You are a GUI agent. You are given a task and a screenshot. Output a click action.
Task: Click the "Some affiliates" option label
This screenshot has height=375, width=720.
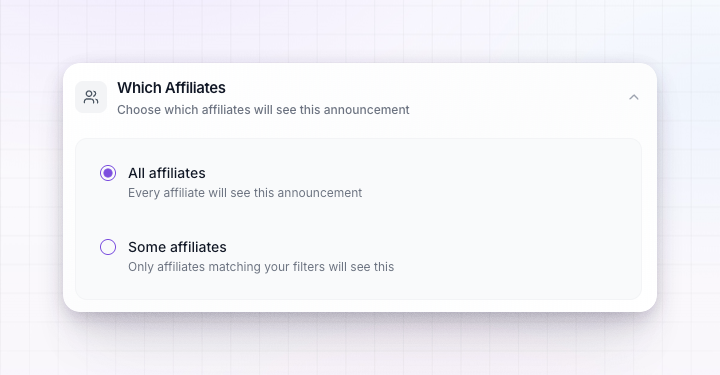177,247
